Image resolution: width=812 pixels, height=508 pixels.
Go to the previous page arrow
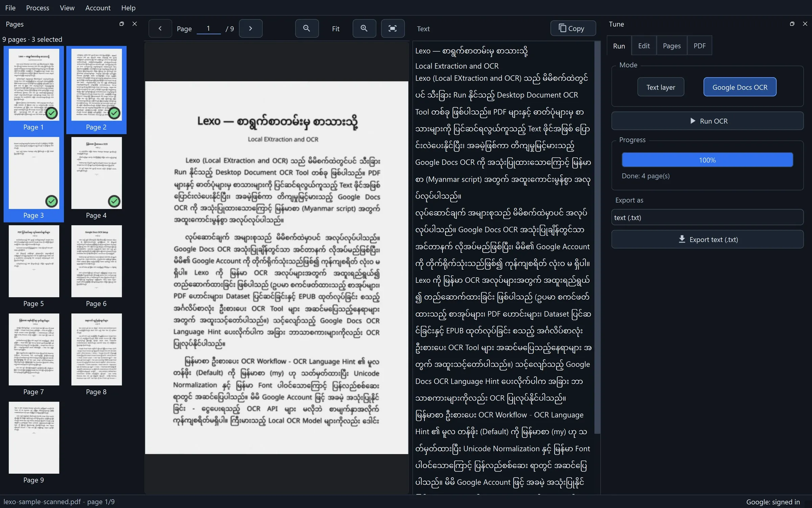(x=160, y=28)
